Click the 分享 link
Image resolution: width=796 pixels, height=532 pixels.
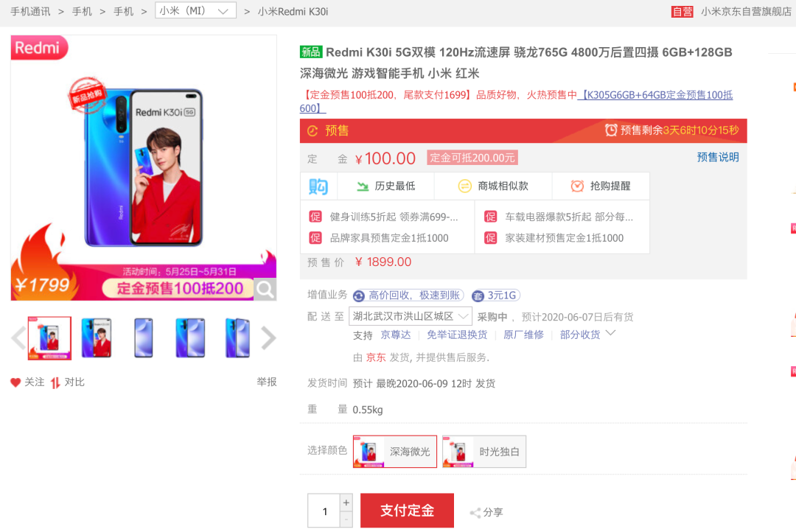click(493, 513)
